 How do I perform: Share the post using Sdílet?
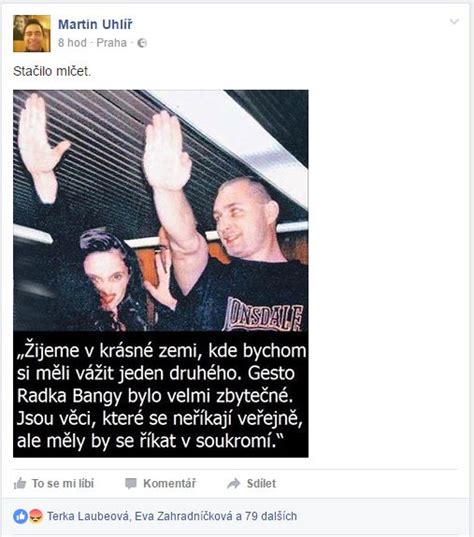(x=261, y=484)
